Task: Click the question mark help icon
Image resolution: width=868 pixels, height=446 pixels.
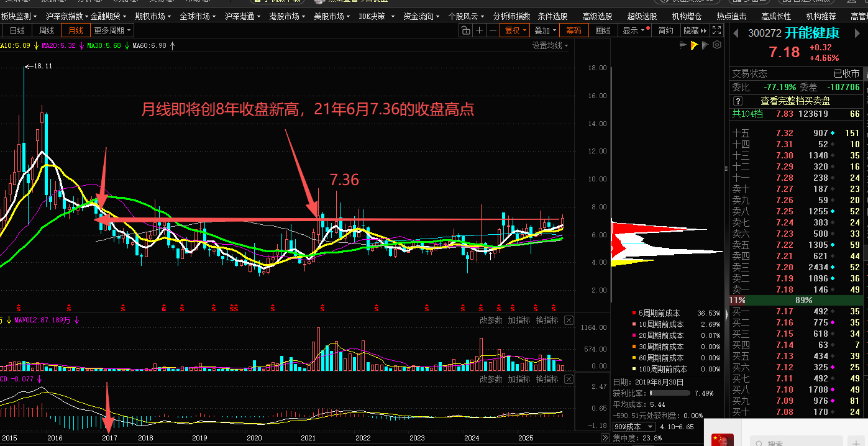Action: (x=738, y=101)
